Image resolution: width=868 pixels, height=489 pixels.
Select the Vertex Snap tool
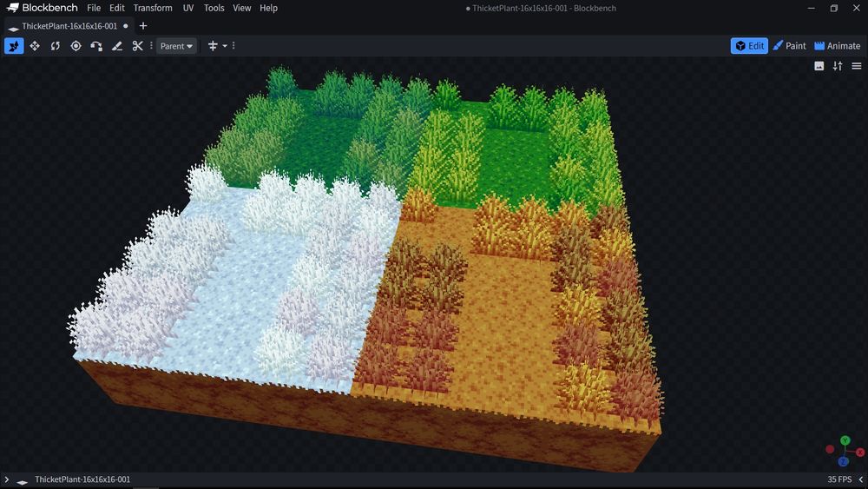coord(96,46)
